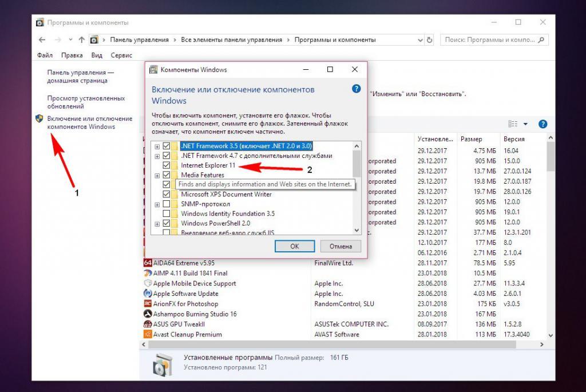Click the shield icon beside Windows components link
The width and height of the screenshot is (586, 392).
pos(39,119)
